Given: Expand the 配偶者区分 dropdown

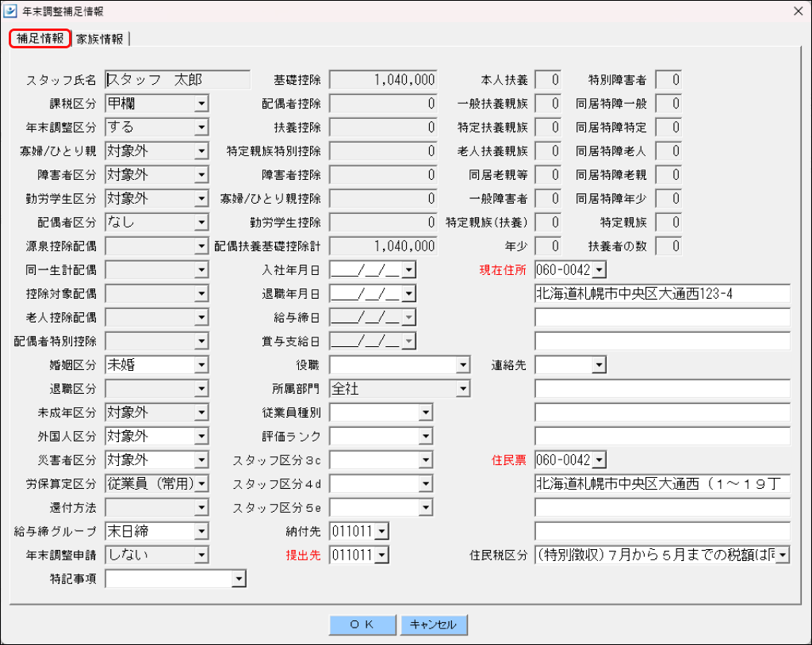Looking at the screenshot, I should (x=201, y=223).
